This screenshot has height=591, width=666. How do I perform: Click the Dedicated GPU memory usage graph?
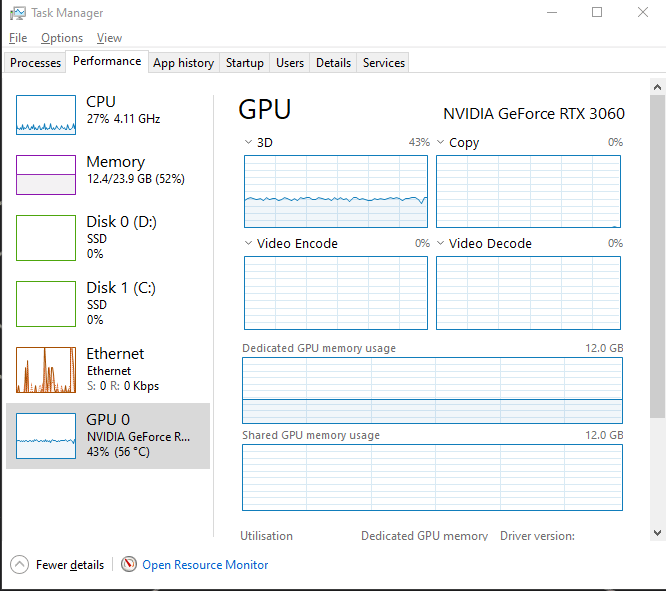432,390
